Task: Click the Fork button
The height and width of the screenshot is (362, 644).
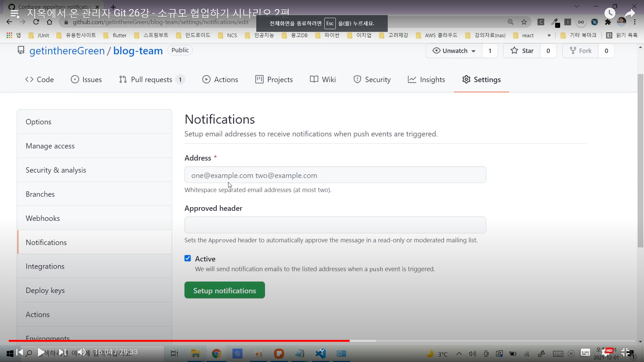Action: pos(581,51)
